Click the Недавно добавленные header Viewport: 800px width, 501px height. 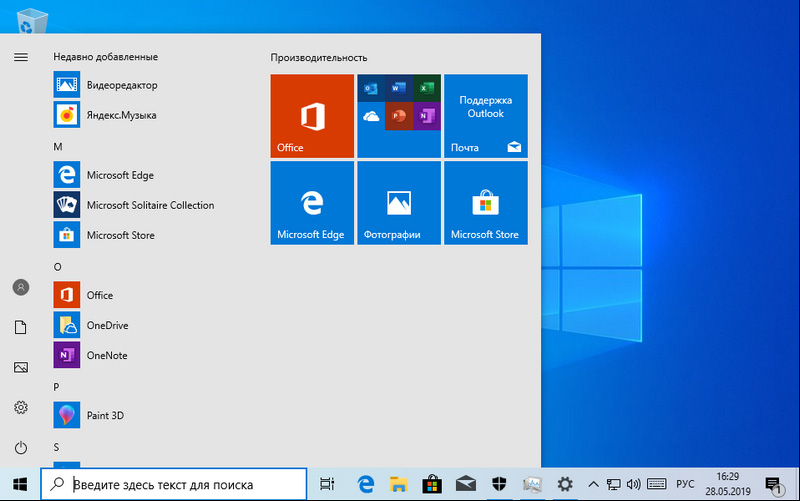[x=106, y=57]
